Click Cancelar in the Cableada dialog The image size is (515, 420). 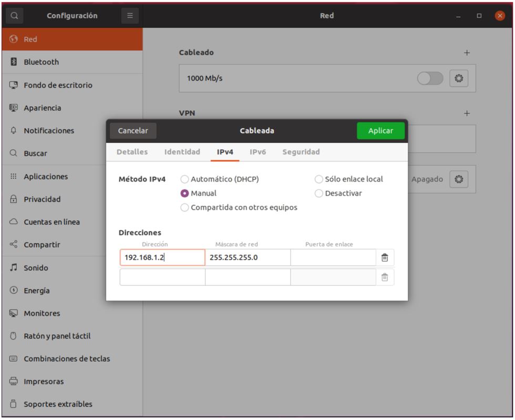click(133, 130)
